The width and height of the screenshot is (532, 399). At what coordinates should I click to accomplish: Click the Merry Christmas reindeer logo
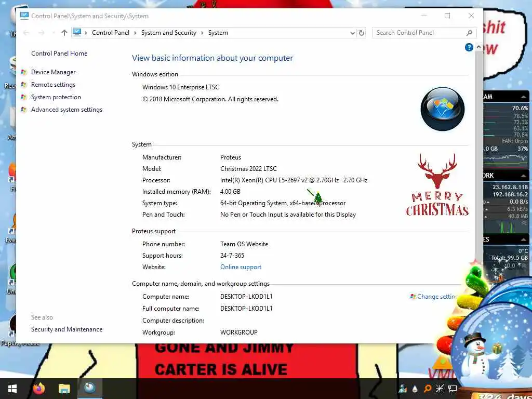[x=437, y=184]
